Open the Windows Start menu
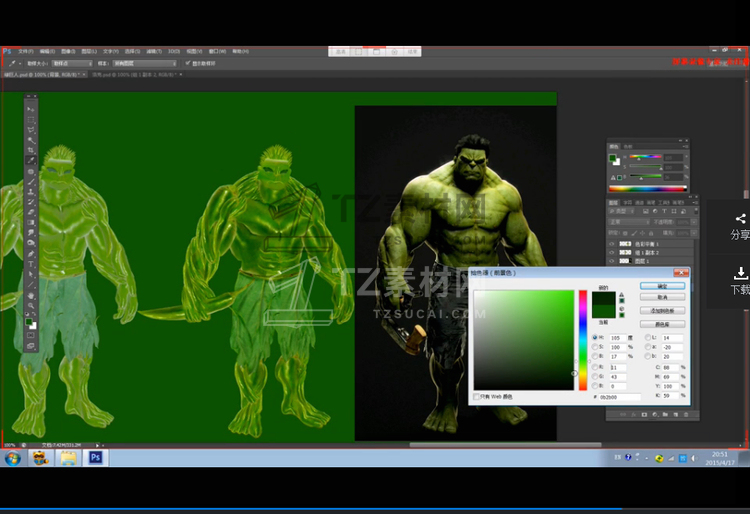Screen dimensions: 750x514 (13, 457)
